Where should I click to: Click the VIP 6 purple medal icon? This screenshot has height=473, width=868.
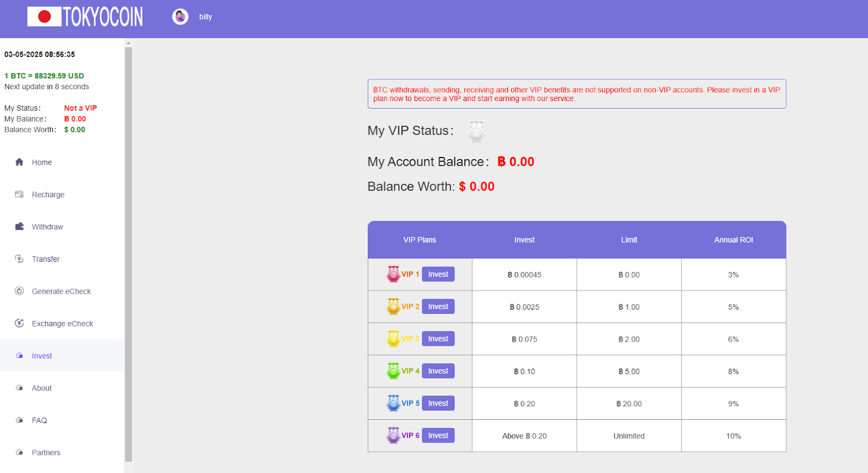pyautogui.click(x=393, y=436)
